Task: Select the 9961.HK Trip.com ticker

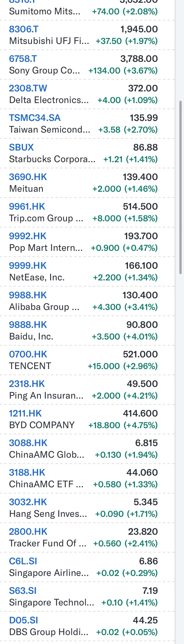Action: (x=27, y=206)
